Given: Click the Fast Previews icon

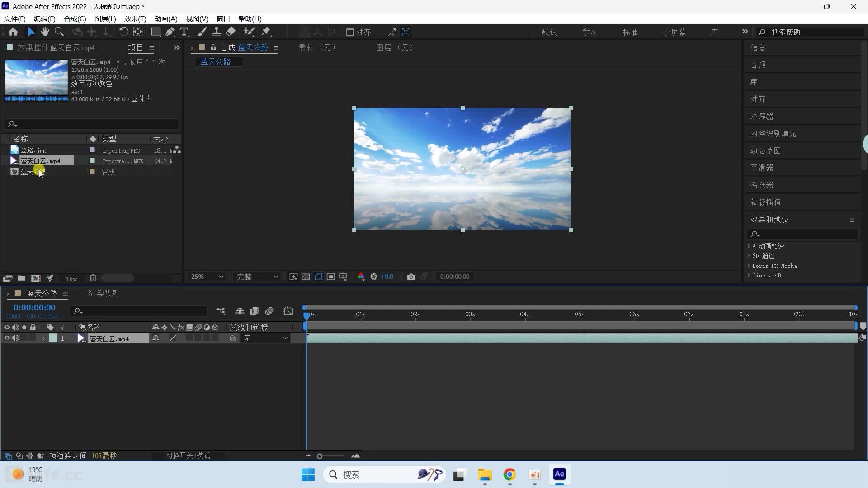Looking at the screenshot, I should tap(293, 277).
